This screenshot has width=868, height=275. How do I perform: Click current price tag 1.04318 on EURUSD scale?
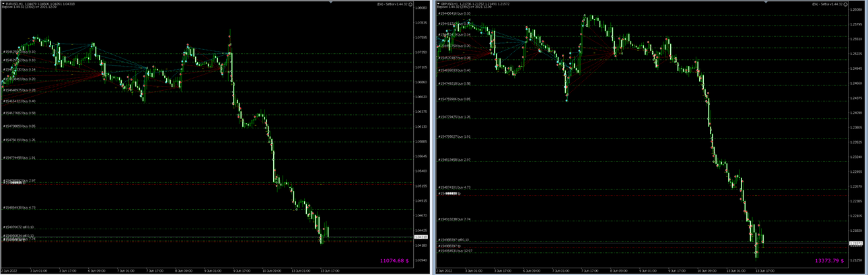[x=422, y=237]
